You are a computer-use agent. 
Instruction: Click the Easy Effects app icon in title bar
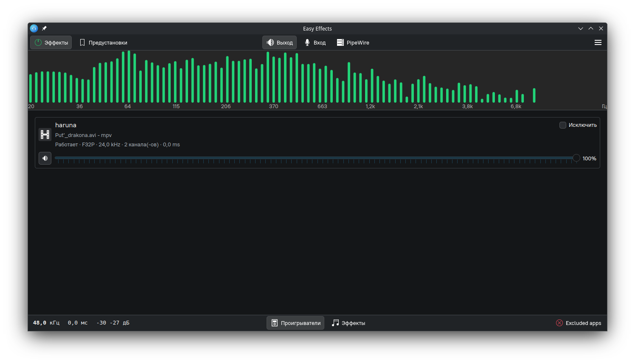[x=34, y=28]
